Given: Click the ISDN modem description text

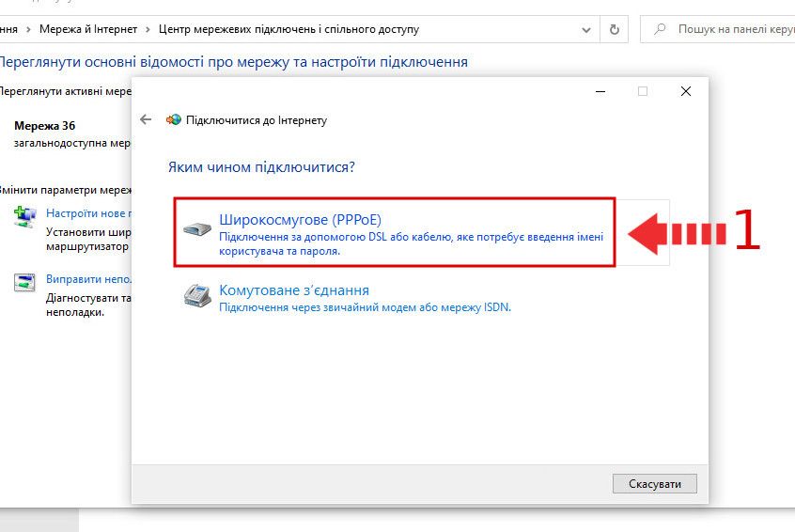Looking at the screenshot, I should click(365, 307).
